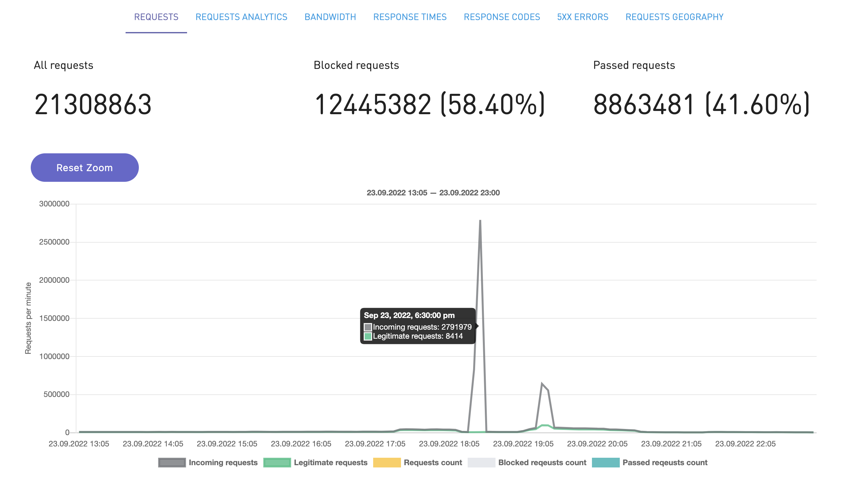View the 5XX Errors tab
Viewport: 868px width, 482px height.
(583, 17)
